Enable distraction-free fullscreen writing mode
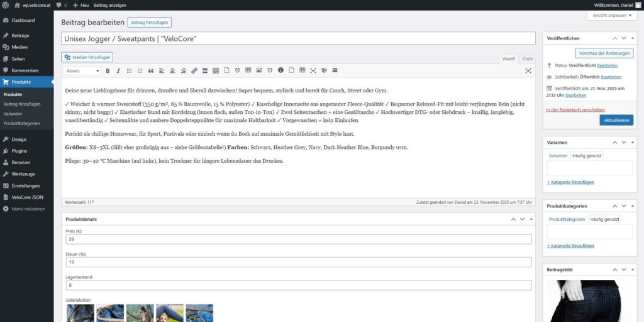The image size is (644, 322). pos(528,70)
